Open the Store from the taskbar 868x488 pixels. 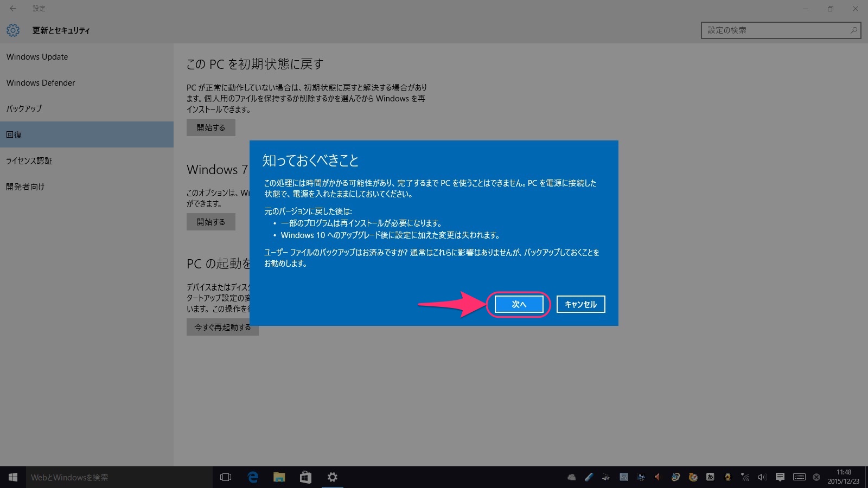click(x=306, y=477)
